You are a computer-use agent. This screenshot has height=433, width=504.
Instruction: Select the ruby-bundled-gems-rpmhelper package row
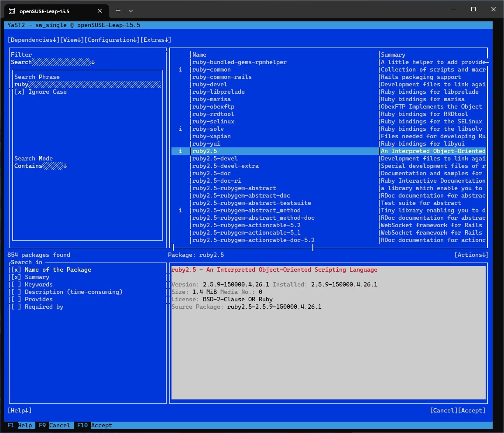pyautogui.click(x=329, y=62)
